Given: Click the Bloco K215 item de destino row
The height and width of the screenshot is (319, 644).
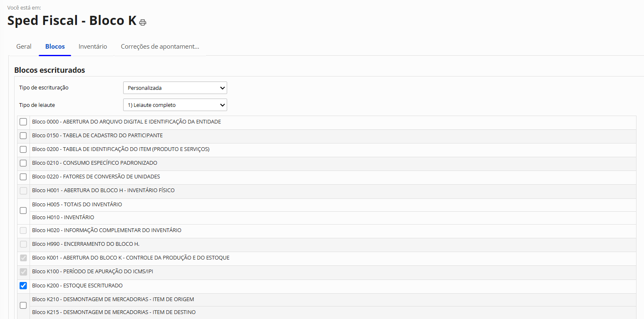Looking at the screenshot, I should click(x=114, y=312).
